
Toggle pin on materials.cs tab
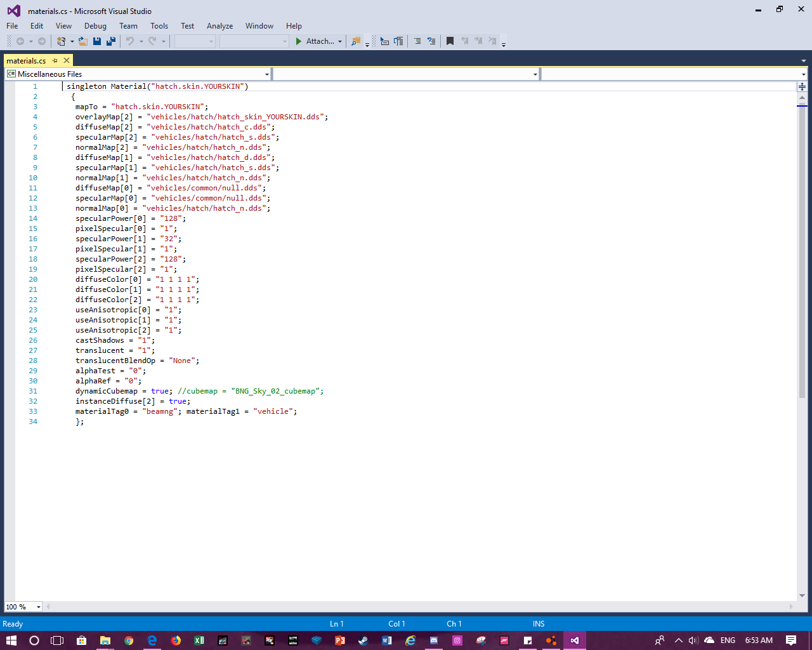pos(55,61)
